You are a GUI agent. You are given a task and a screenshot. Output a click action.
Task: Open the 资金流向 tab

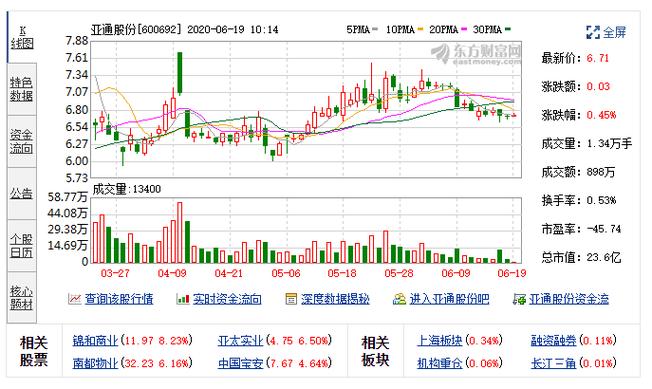pyautogui.click(x=22, y=142)
